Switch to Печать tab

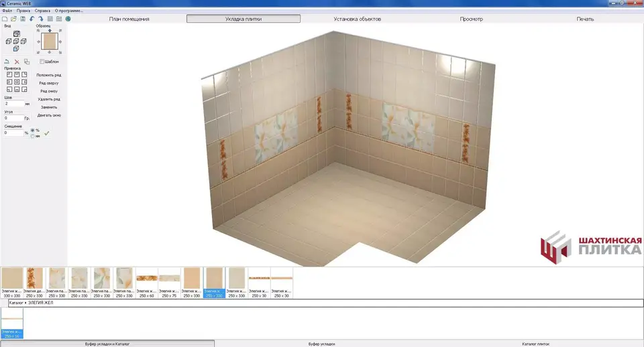tap(585, 19)
